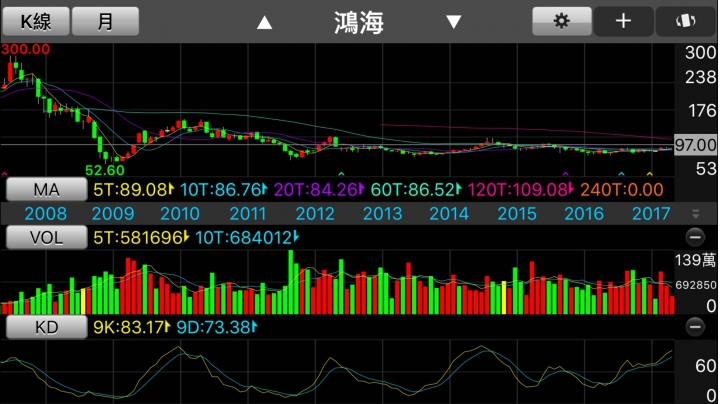Go to previous stock with up triangle

click(x=264, y=22)
